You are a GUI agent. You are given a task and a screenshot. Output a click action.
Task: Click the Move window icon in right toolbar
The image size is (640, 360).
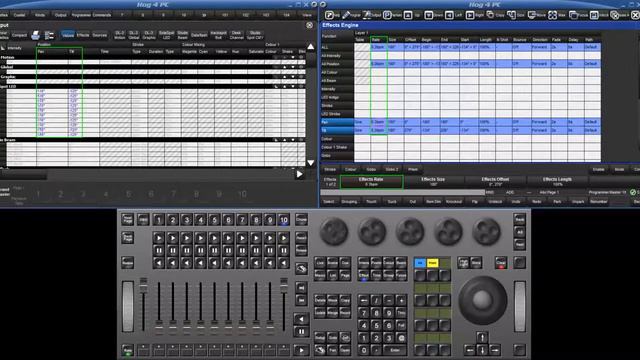point(532,15)
